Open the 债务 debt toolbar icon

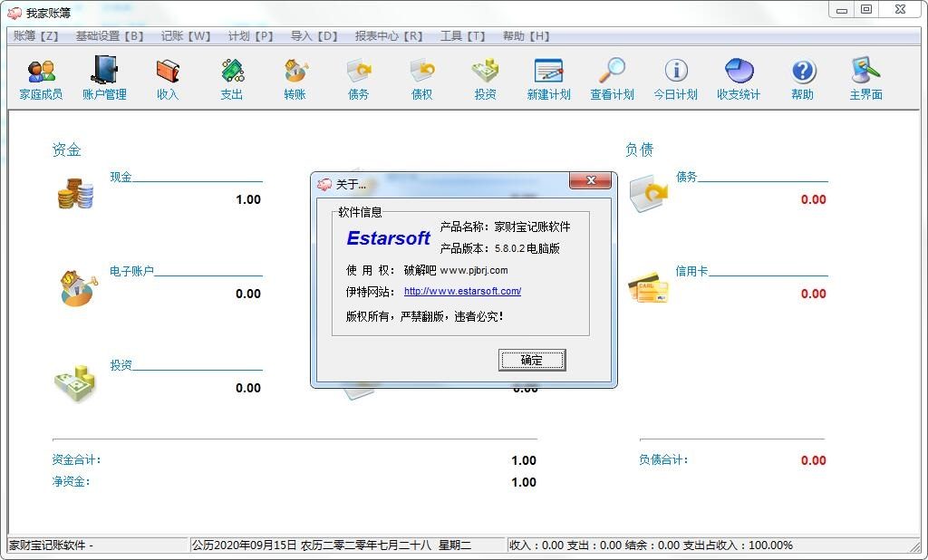tap(358, 80)
